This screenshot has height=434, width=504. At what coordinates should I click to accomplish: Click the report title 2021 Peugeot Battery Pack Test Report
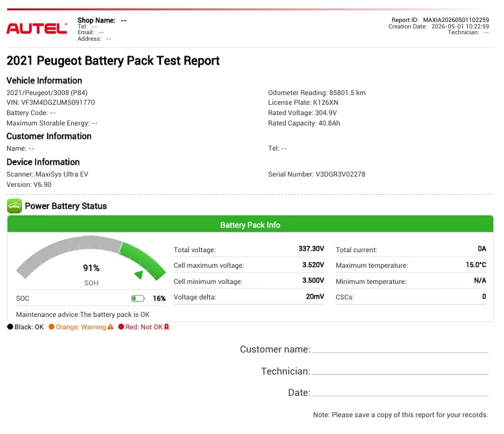[113, 61]
